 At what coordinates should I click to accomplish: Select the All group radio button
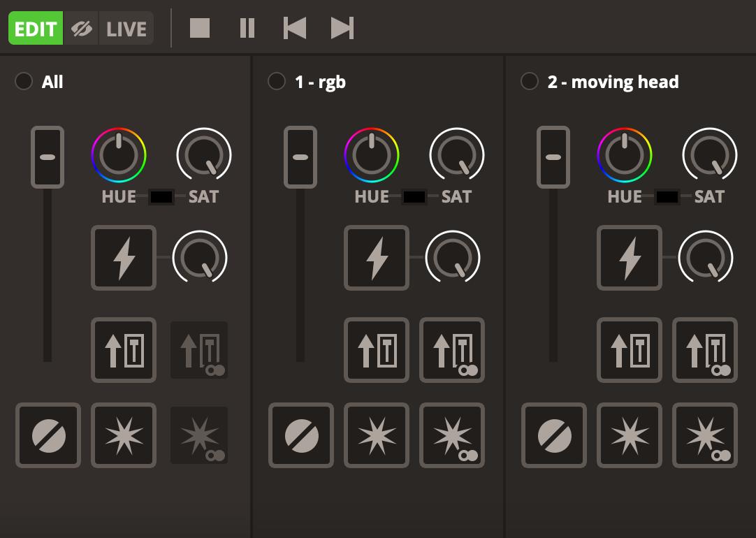click(24, 82)
